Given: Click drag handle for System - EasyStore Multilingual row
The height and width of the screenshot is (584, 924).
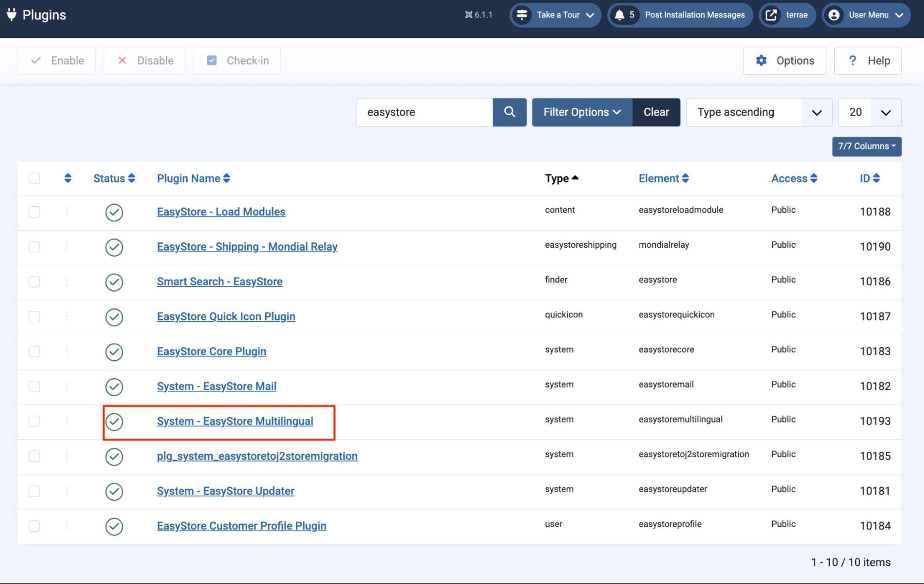Looking at the screenshot, I should coord(67,421).
